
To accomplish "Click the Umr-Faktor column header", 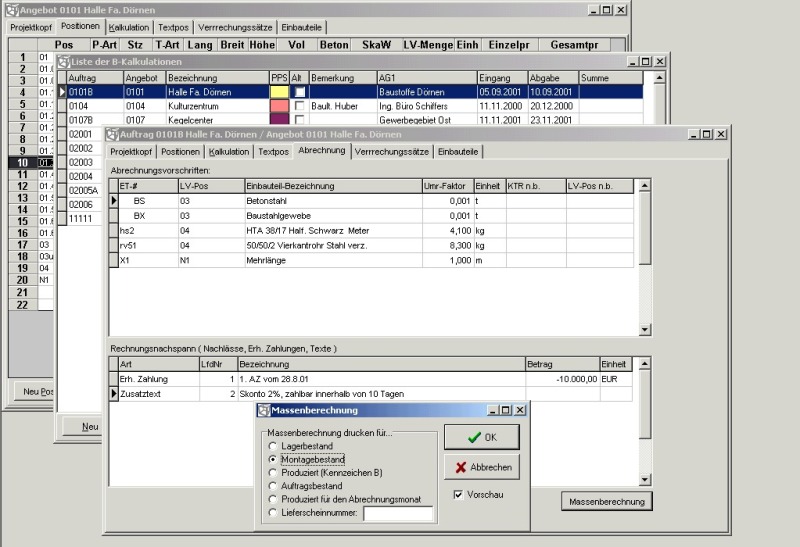I will [x=448, y=186].
